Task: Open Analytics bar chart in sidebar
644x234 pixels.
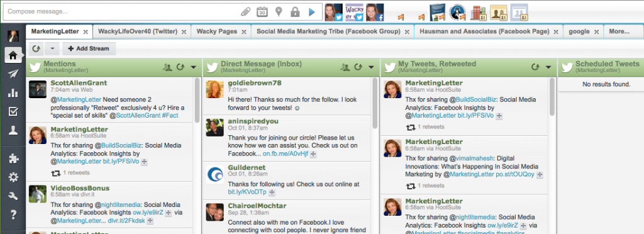Action: (13, 92)
